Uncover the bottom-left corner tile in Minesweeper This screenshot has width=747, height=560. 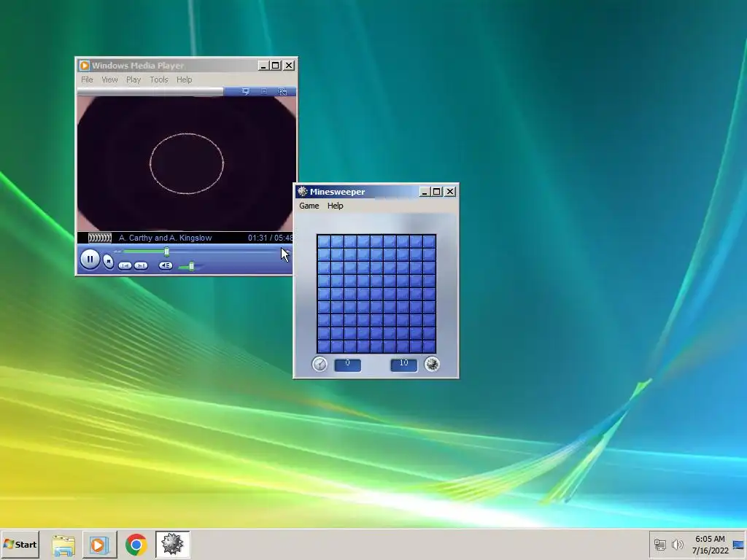pyautogui.click(x=324, y=346)
